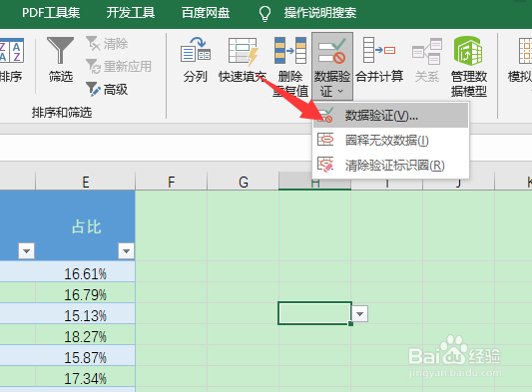Open the filter dropdown left of 占比 column
This screenshot has height=392, width=532.
tap(27, 251)
